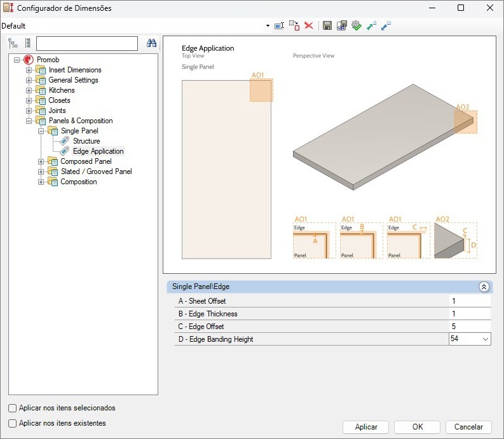Expand the Kitchens tree node

29,90
